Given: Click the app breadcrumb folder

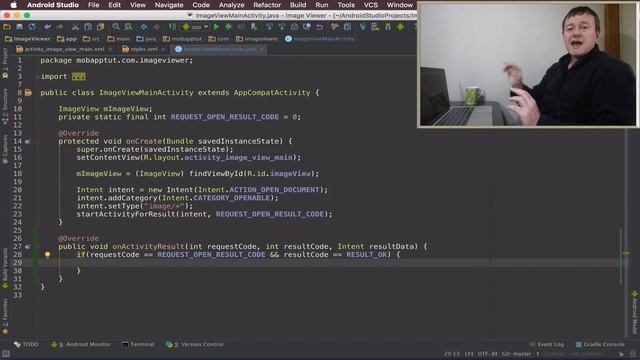Looking at the screenshot, I should [67, 39].
